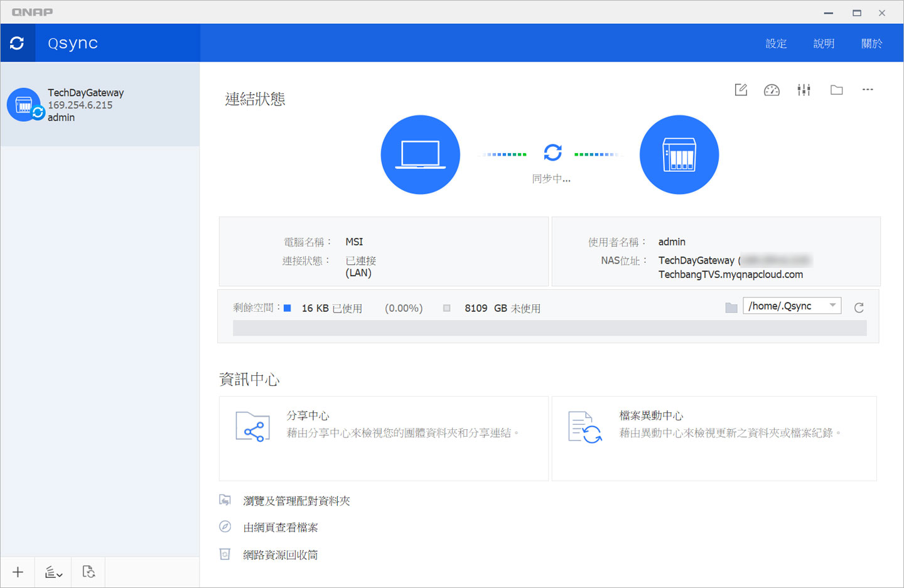Screen dimensions: 904x588
Task: Click the QNAP logo in title bar
Action: pyautogui.click(x=32, y=12)
